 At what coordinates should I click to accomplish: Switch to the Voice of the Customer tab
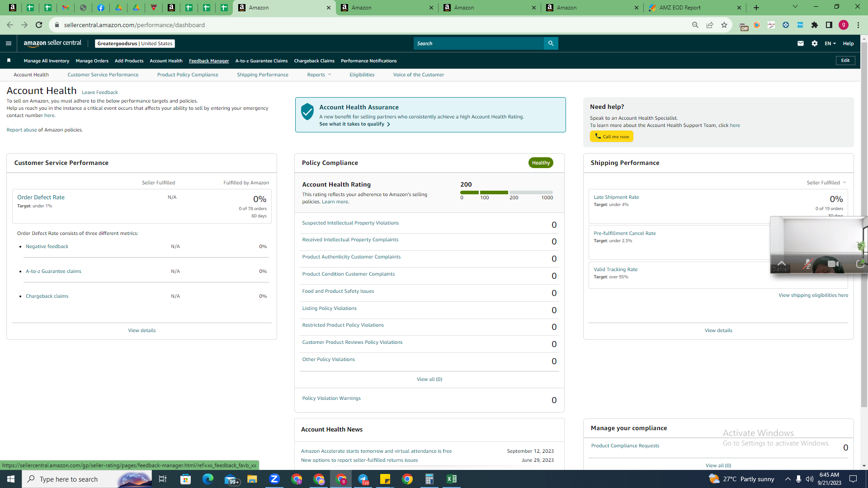tap(419, 75)
